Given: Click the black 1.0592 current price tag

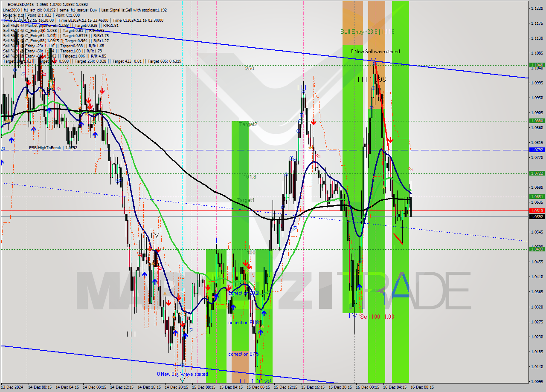Looking at the screenshot, I should (537, 216).
